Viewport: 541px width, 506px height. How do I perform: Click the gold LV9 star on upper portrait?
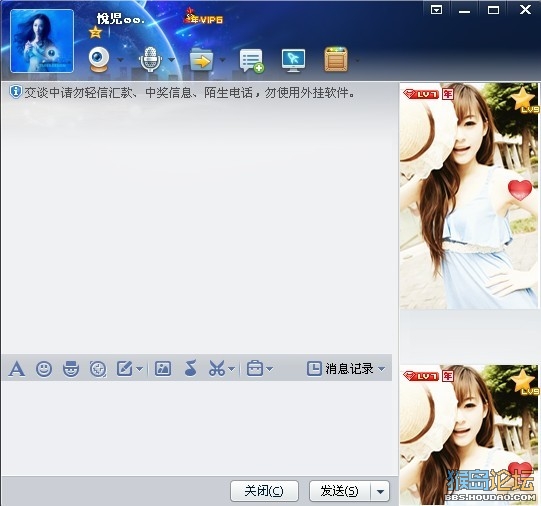(524, 100)
